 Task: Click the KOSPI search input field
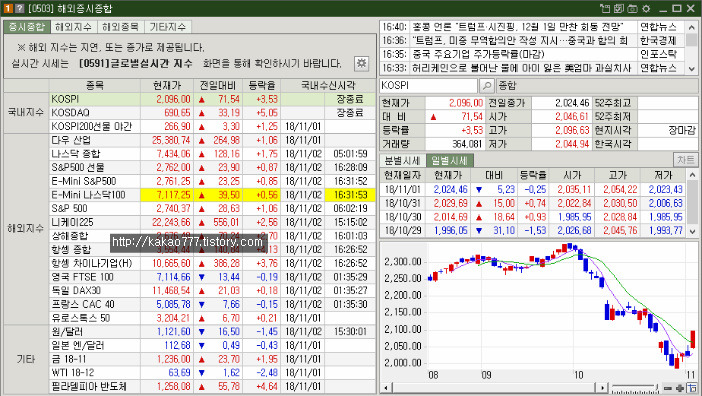click(x=428, y=85)
